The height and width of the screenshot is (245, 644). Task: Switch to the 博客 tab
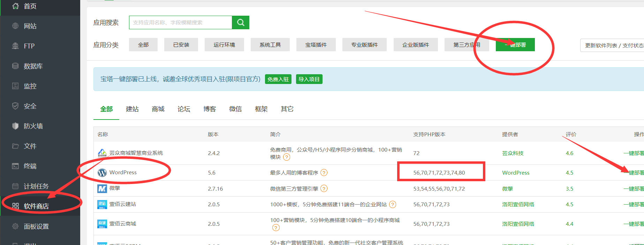pos(210,109)
